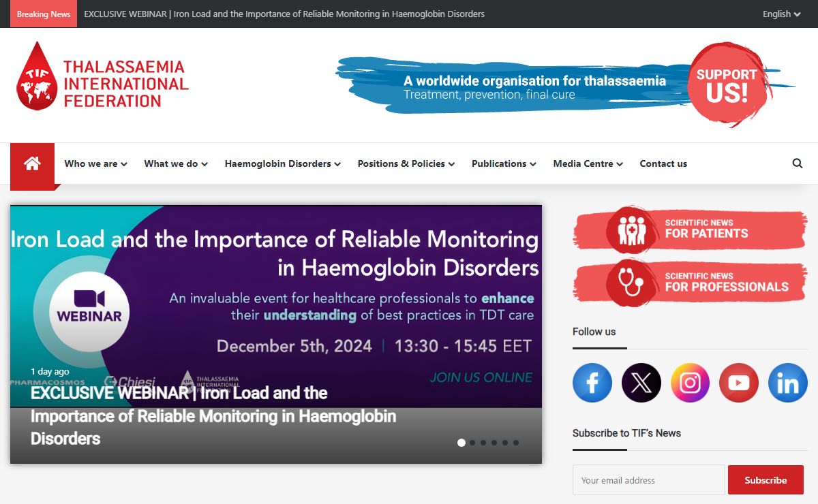818x504 pixels.
Task: Select the first slider dot
Action: coord(461,443)
